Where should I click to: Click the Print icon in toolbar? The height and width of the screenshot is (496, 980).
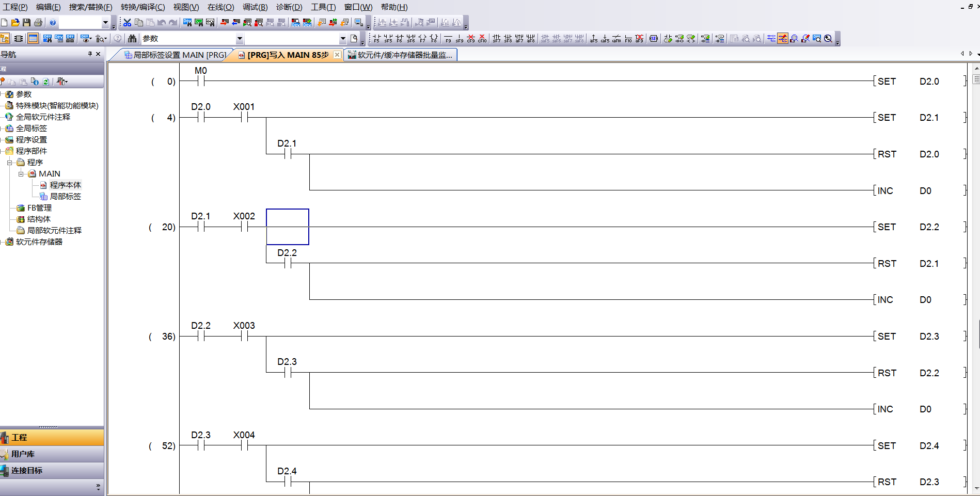click(x=38, y=23)
